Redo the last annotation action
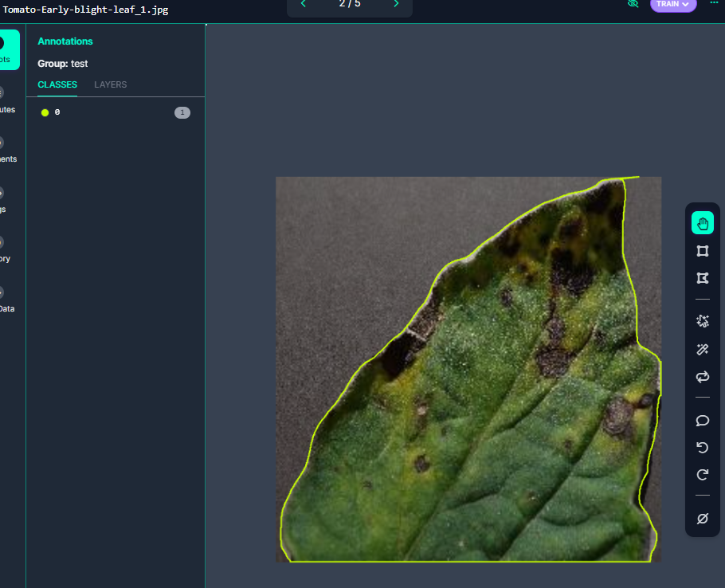Image resolution: width=725 pixels, height=588 pixels. click(702, 474)
